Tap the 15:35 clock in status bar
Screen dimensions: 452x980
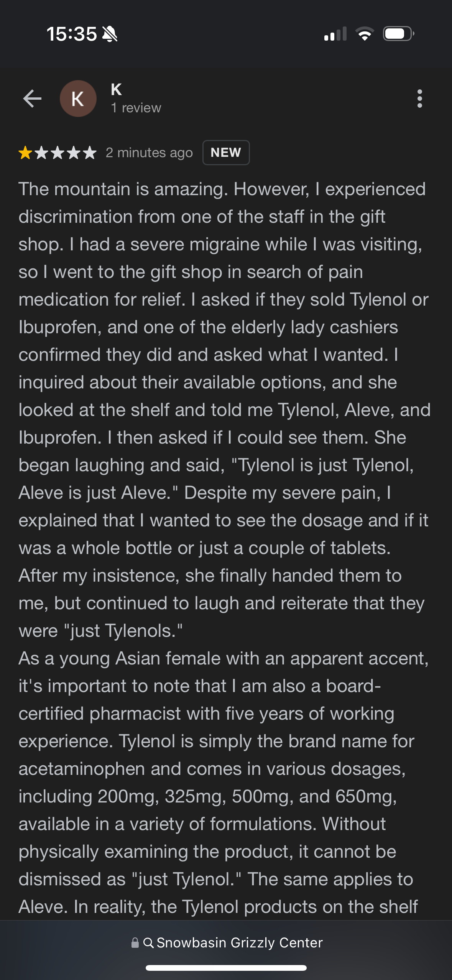72,34
